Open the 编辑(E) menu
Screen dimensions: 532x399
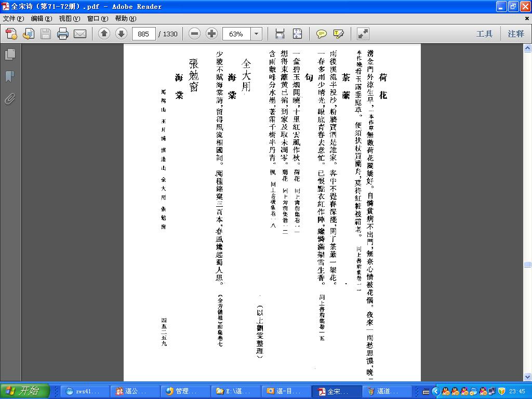(42, 18)
